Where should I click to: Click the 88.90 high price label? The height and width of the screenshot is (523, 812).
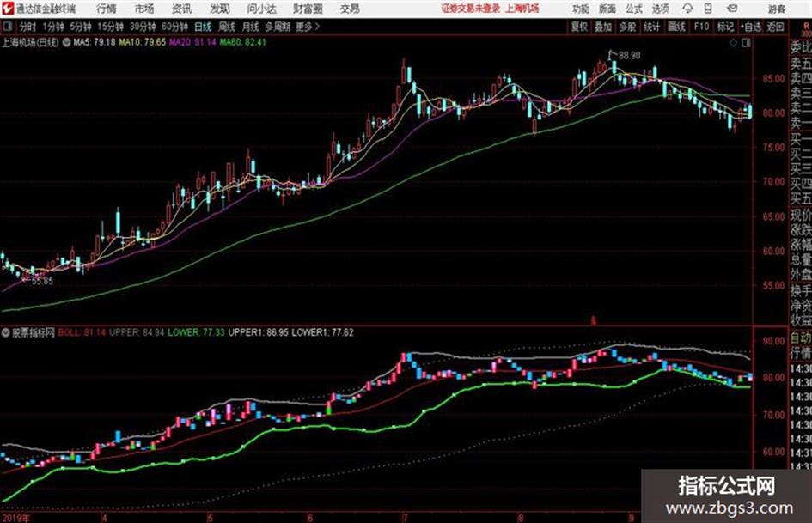(x=629, y=56)
